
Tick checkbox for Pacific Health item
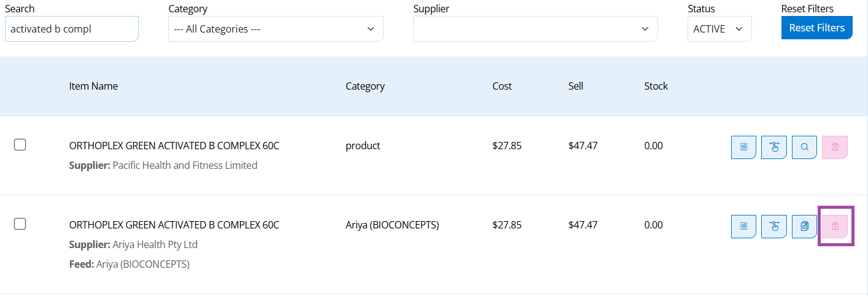[x=20, y=145]
